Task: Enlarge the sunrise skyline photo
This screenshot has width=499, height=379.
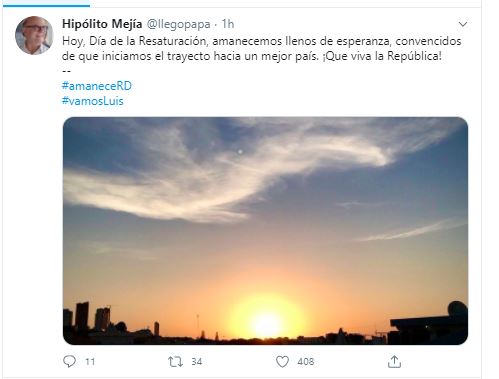Action: click(265, 231)
